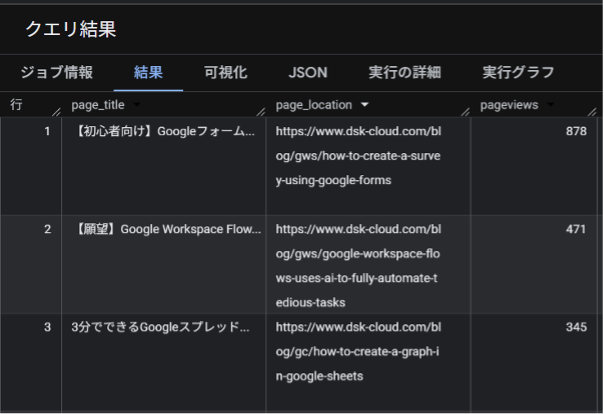This screenshot has width=604, height=414.
Task: Switch to the 可視化 tab
Action: coord(225,72)
